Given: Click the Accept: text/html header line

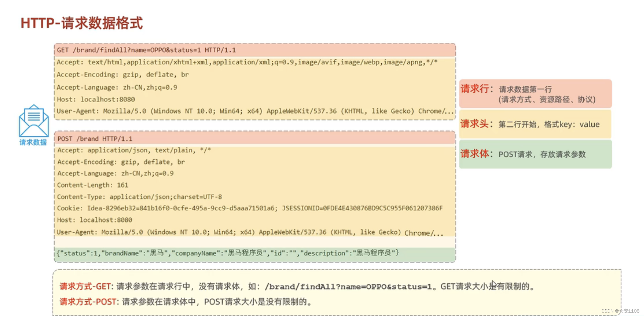Looking at the screenshot, I should tap(247, 62).
